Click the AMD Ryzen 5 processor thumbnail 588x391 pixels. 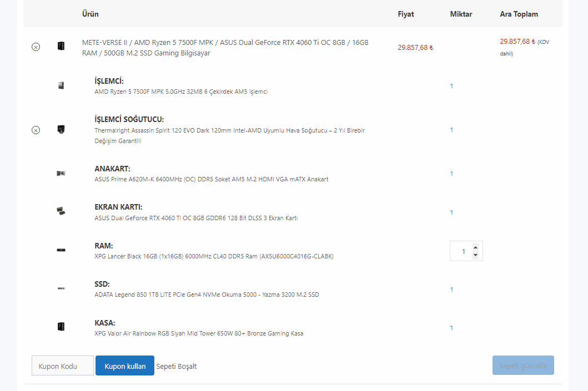click(x=61, y=85)
